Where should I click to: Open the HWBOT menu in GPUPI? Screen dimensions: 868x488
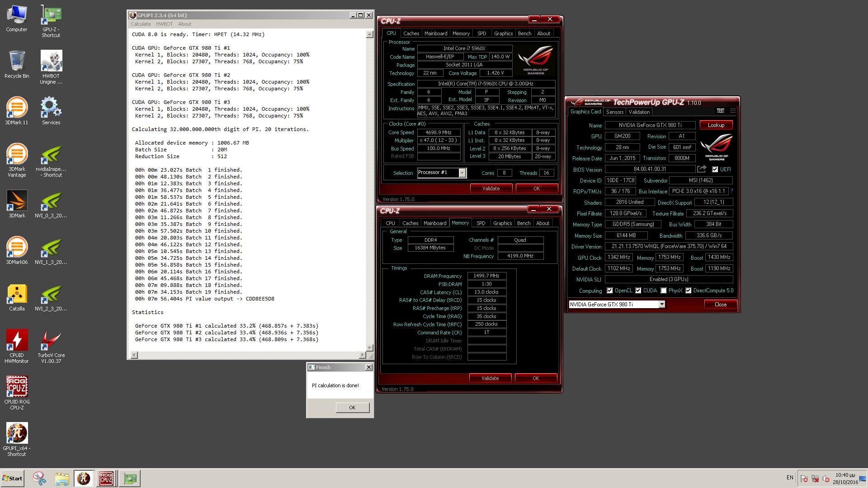(164, 24)
